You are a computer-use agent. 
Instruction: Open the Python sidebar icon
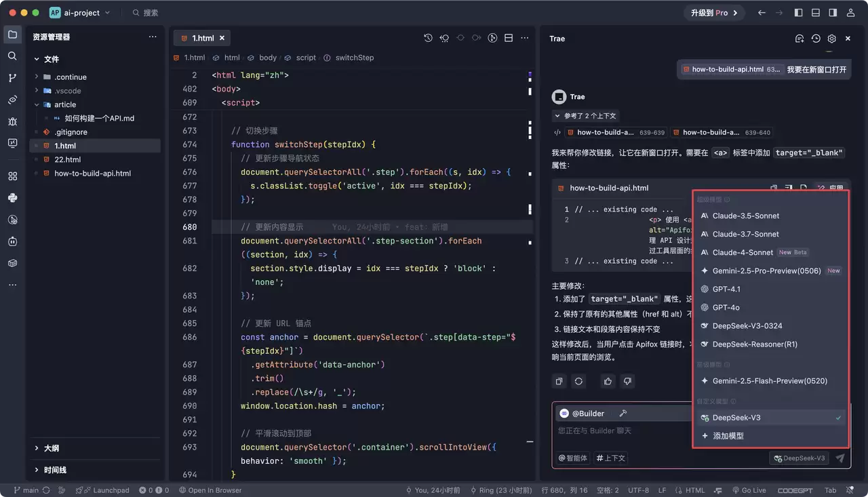(12, 198)
